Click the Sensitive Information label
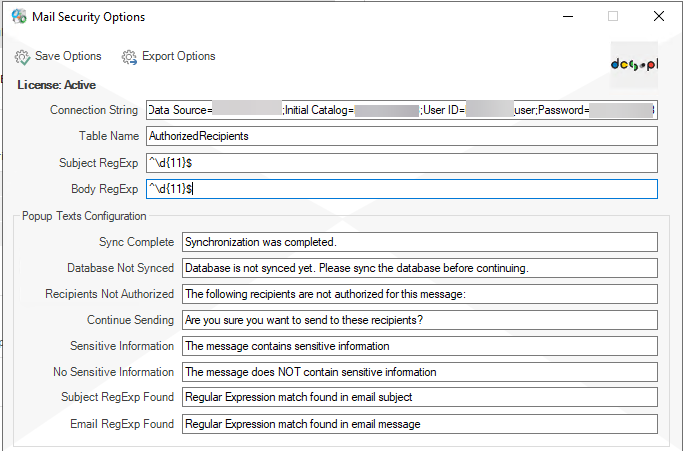 [x=122, y=346]
